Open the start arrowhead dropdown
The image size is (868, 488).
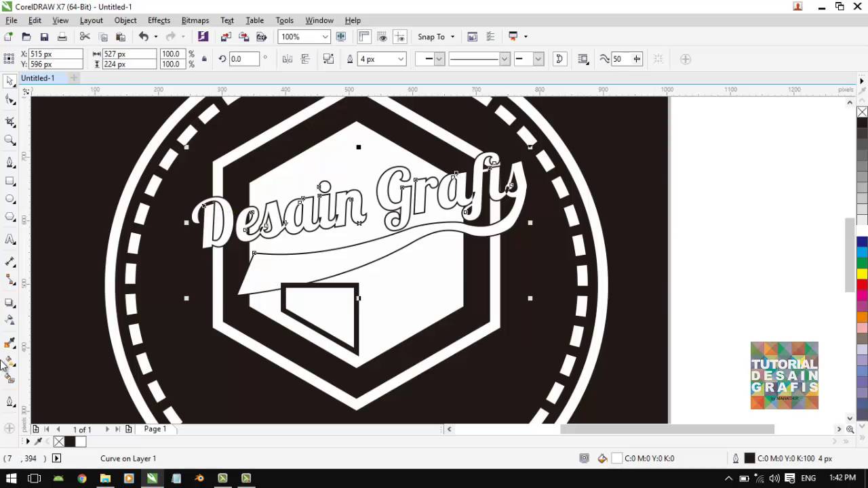coord(439,59)
